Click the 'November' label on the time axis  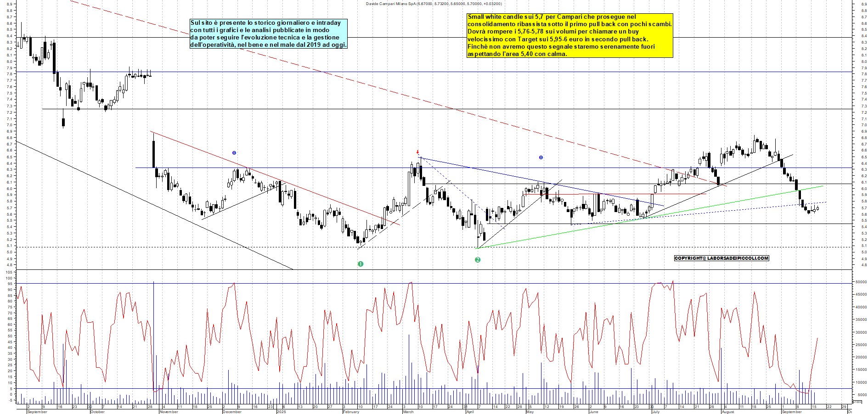coord(169,412)
